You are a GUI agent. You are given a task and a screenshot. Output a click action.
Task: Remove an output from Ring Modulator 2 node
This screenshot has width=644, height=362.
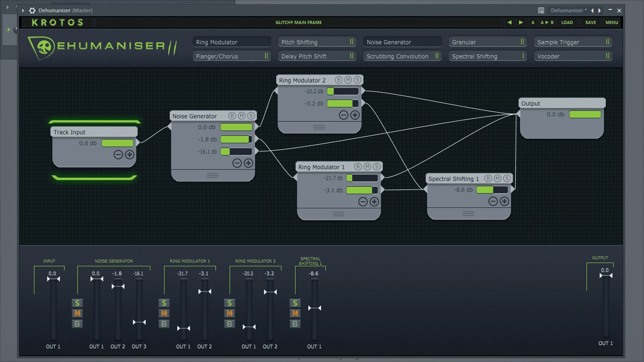343,115
